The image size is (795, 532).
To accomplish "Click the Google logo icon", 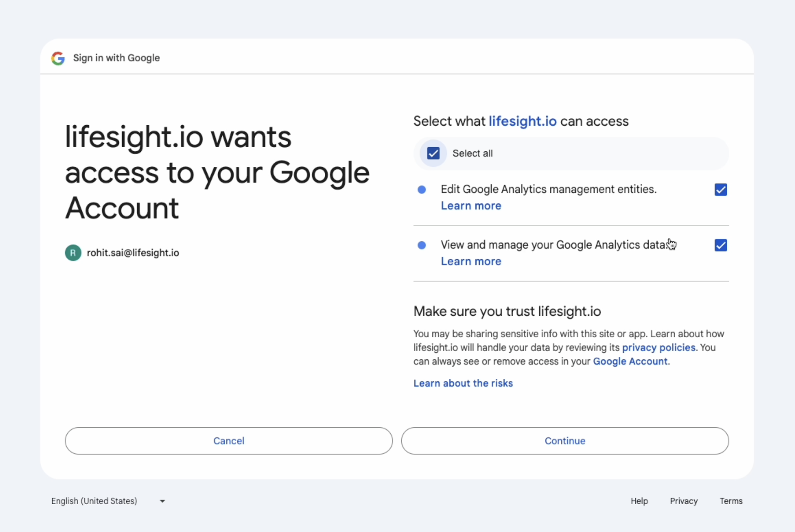I will (58, 58).
